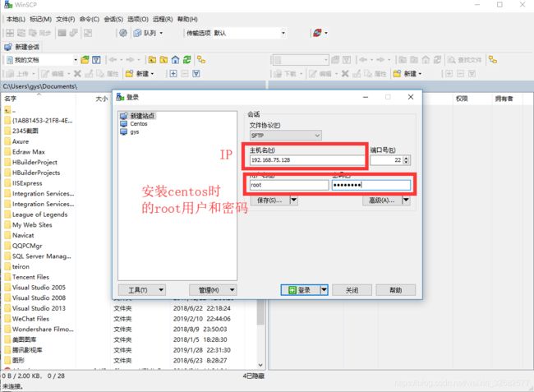Viewport: 534px width, 392px height.
Task: Click the port number field showing 22
Action: point(387,160)
